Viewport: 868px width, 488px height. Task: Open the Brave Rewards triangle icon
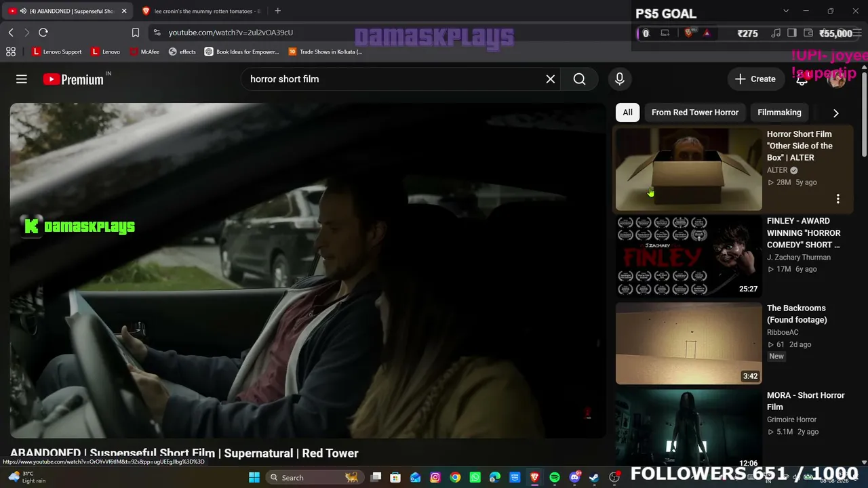pos(707,33)
